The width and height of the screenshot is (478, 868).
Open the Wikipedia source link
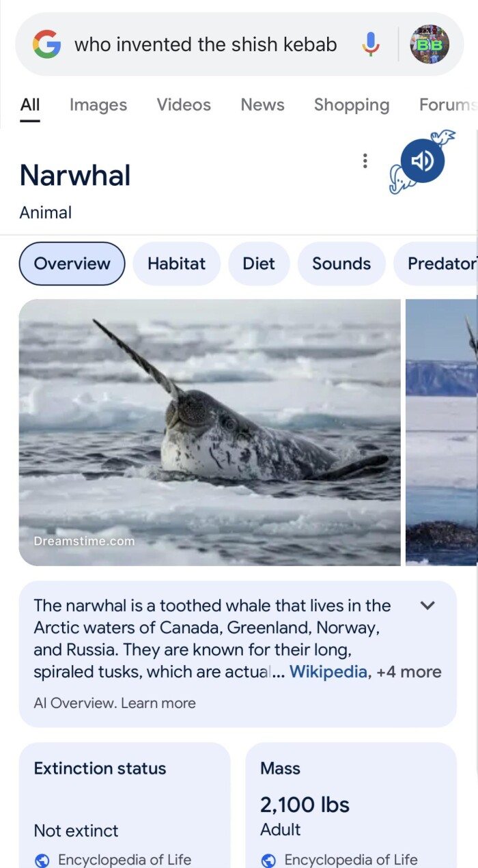click(328, 672)
